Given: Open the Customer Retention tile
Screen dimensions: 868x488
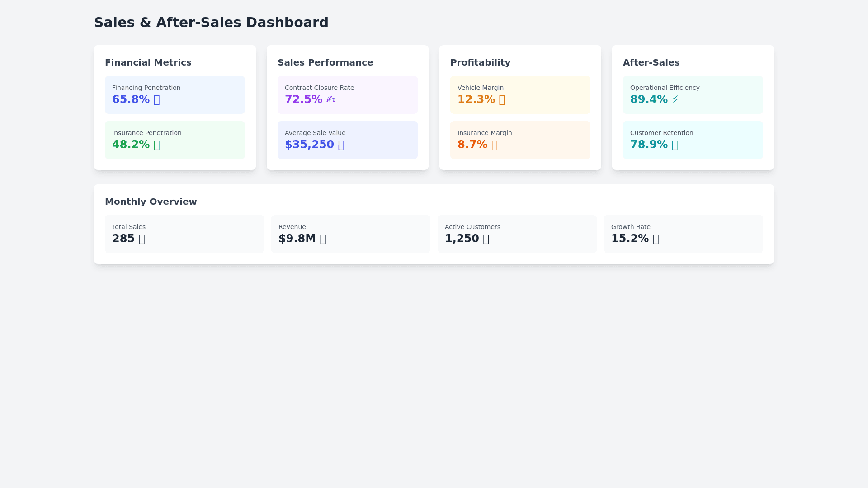Looking at the screenshot, I should click(693, 140).
